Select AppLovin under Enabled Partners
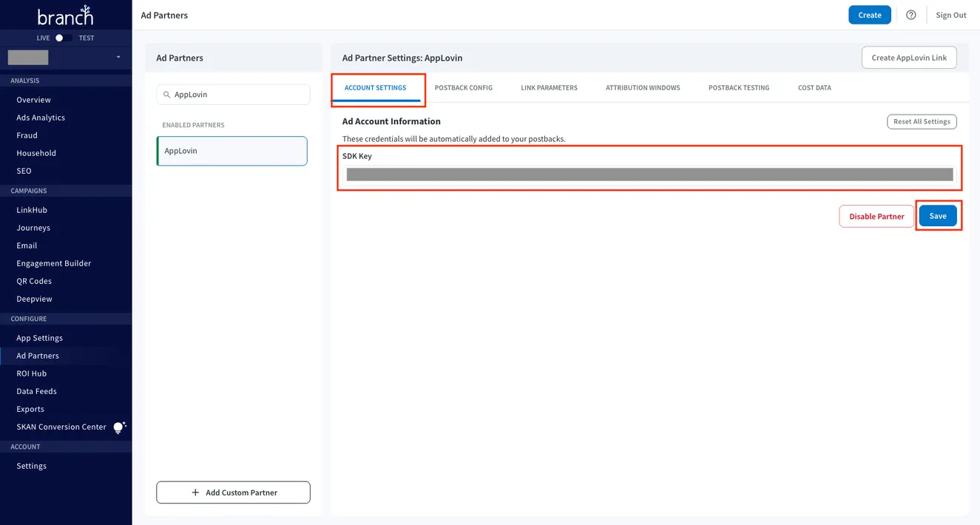 232,150
